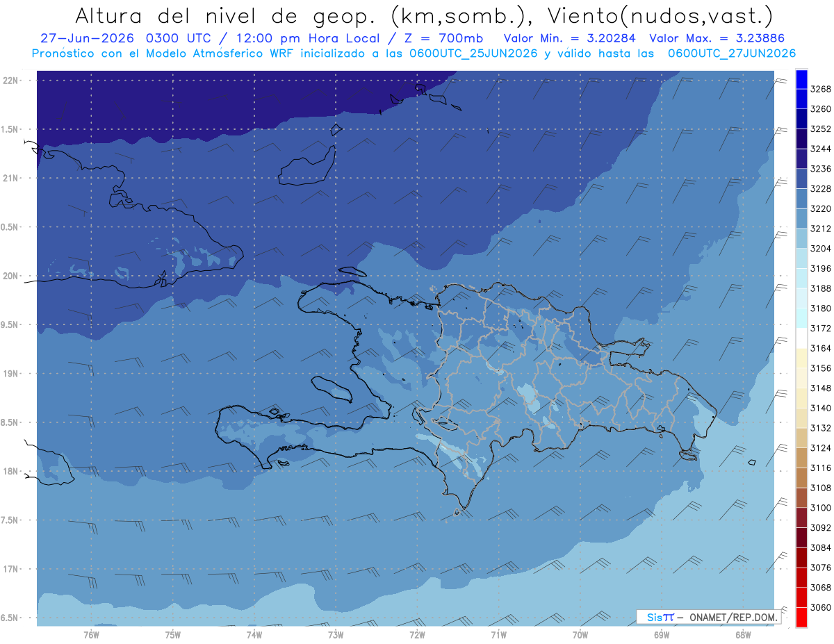
Task: Click the 73W longitude label
Action: pyautogui.click(x=336, y=635)
